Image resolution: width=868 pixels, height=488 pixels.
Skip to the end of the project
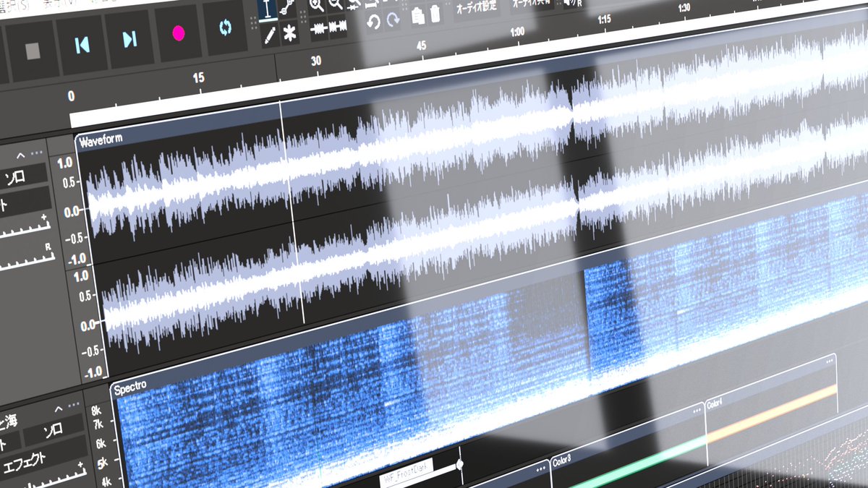130,38
